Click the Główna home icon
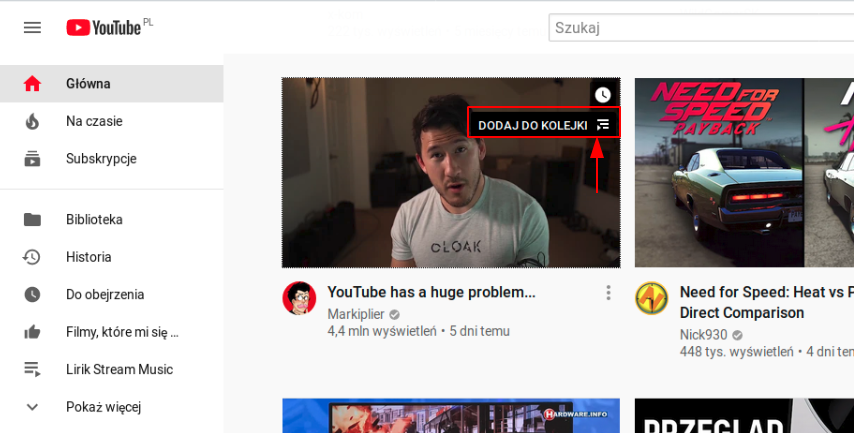This screenshot has height=433, width=854. click(32, 83)
